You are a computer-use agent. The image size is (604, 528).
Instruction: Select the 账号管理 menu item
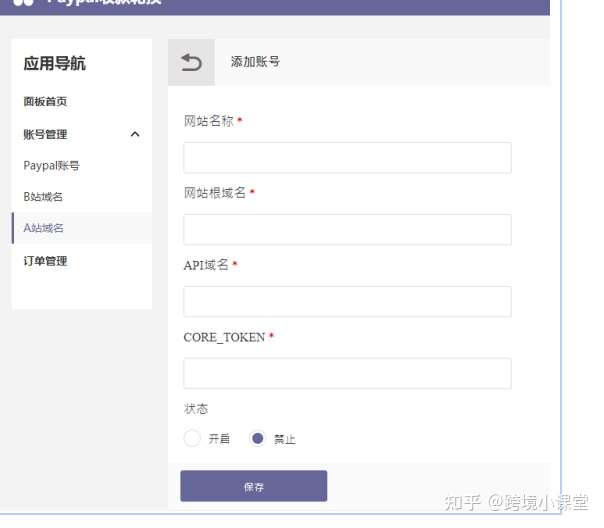45,134
